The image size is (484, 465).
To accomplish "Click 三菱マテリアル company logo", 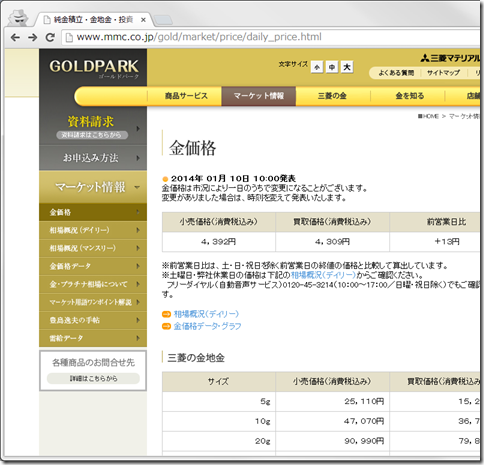I will point(450,58).
